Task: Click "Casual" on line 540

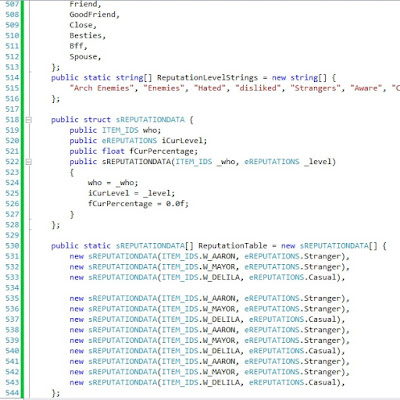Action: (322, 351)
